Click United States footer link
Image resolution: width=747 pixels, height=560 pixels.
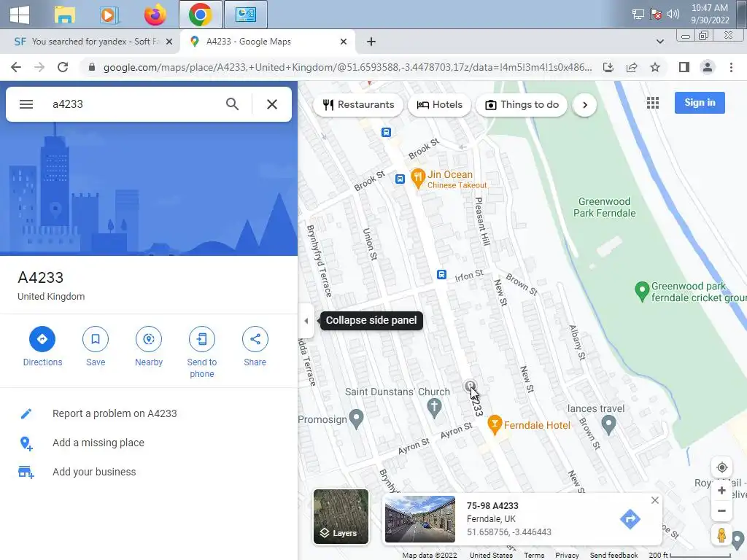pos(491,555)
